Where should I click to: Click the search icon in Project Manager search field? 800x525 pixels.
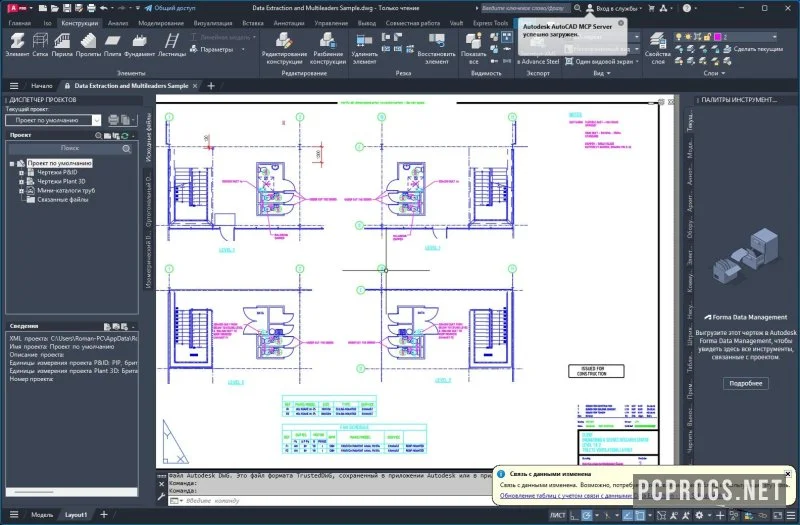127,148
